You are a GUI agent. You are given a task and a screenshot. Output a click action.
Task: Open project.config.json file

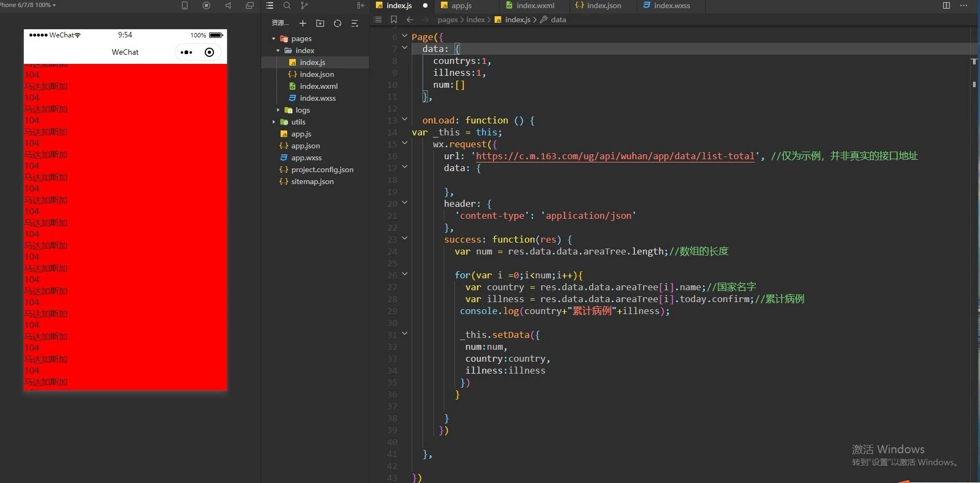tap(322, 169)
